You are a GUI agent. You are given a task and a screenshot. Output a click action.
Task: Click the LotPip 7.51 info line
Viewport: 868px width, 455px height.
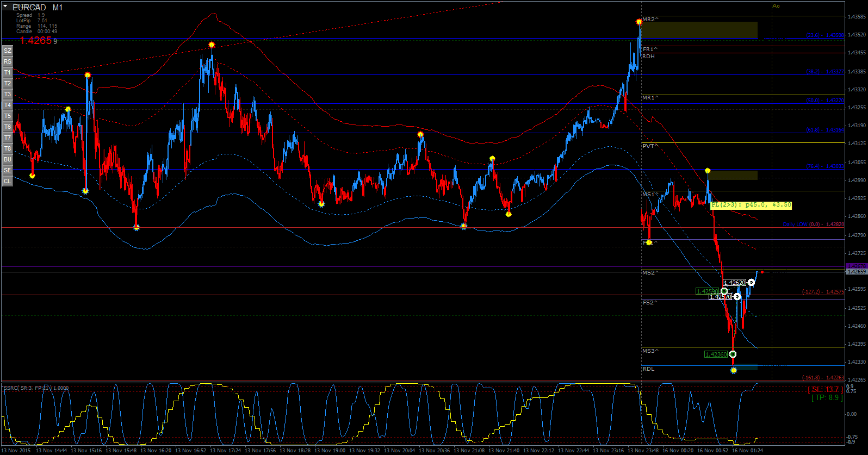click(x=32, y=21)
